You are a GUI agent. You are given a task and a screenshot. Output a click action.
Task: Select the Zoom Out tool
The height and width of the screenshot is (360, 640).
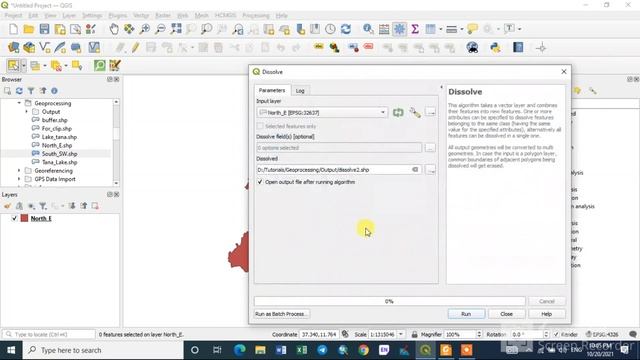click(x=160, y=29)
